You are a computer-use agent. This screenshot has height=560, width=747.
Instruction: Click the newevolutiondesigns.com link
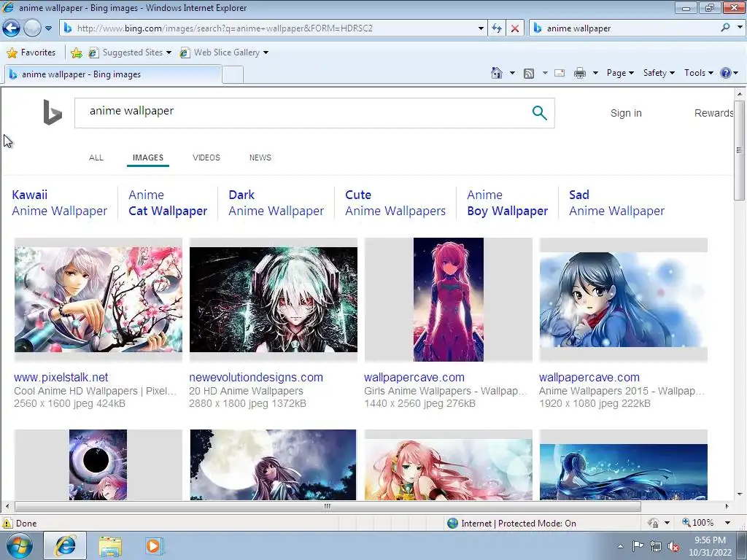256,377
